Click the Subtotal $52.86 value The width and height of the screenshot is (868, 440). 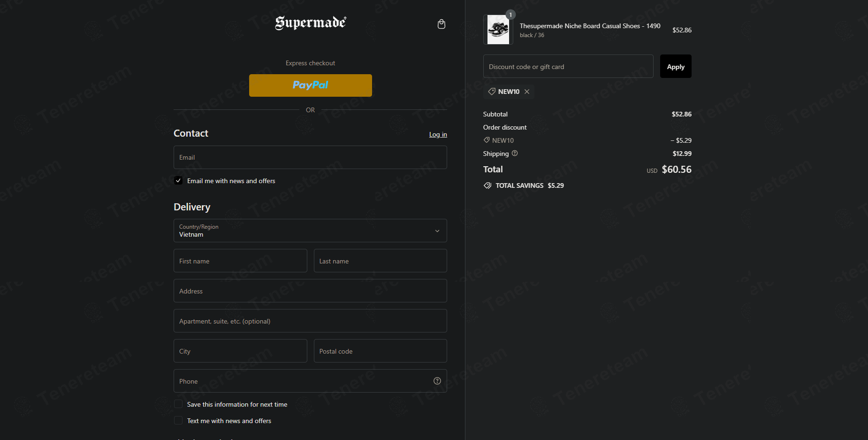[x=681, y=114]
